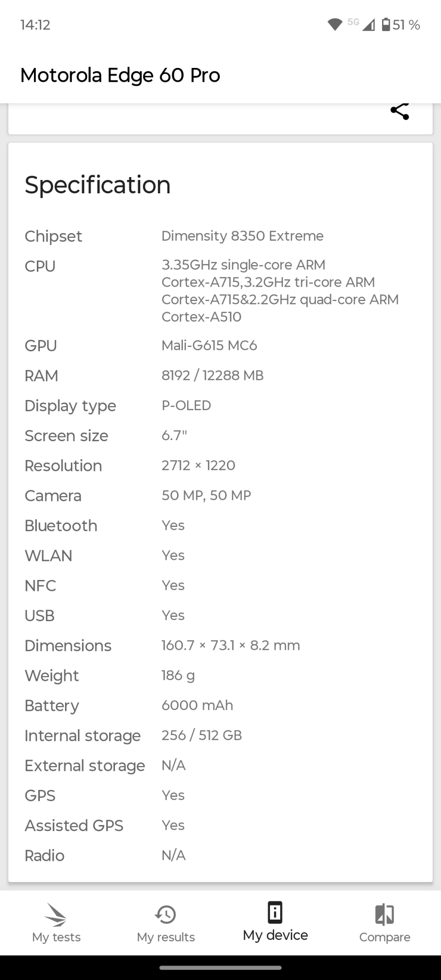Tap the Wi-Fi status bar icon
Viewport: 441px width, 980px height.
pyautogui.click(x=334, y=24)
